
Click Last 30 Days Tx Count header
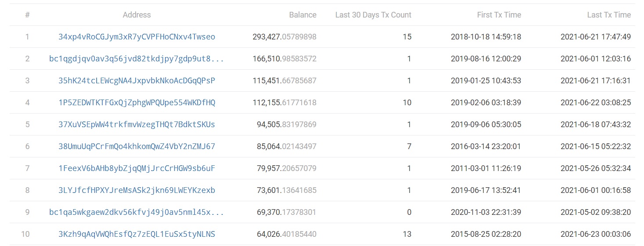(x=373, y=15)
